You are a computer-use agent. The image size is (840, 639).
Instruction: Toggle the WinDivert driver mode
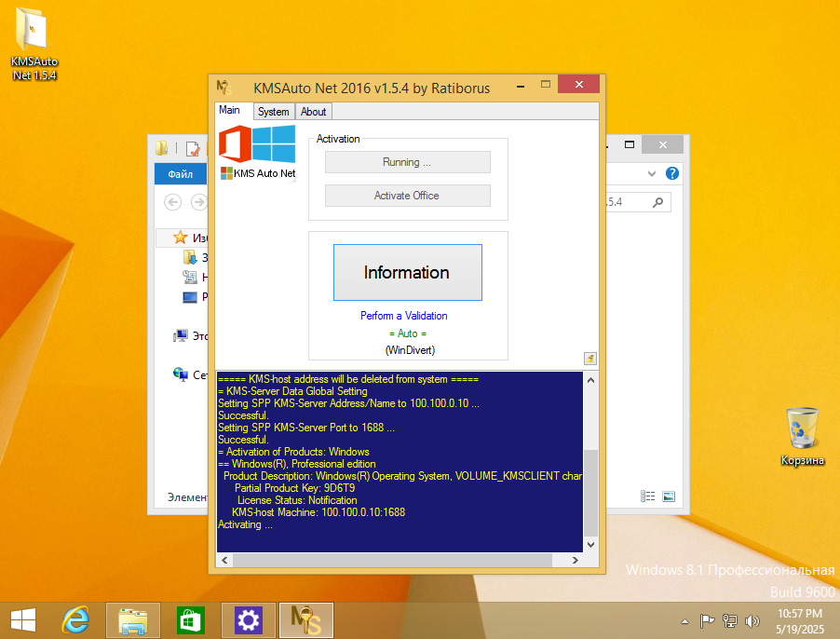[410, 349]
